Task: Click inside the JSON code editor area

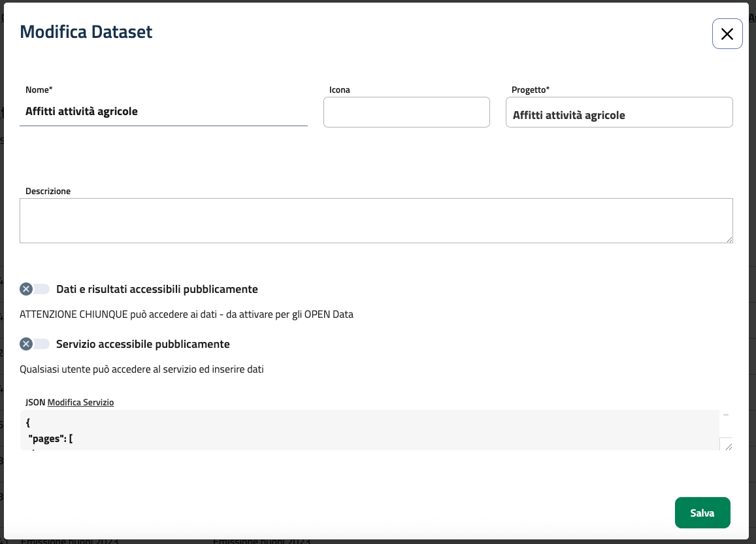Action: (369, 430)
